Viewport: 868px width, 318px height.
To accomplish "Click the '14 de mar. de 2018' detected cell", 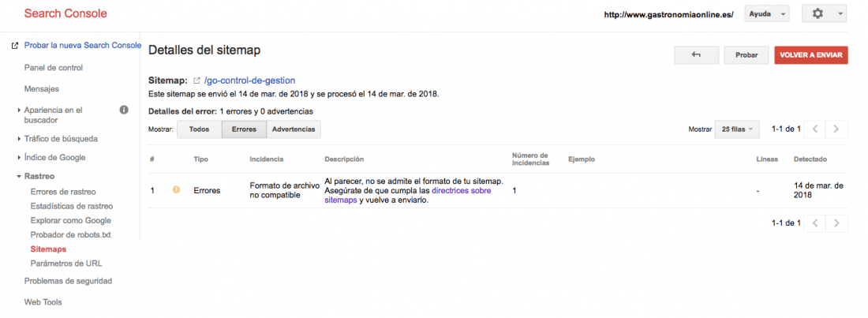I will point(818,191).
